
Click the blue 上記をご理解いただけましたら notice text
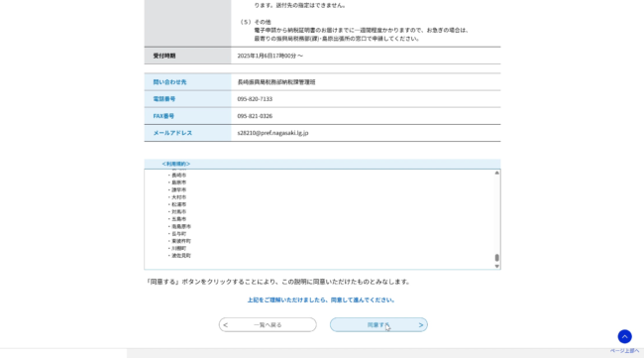pos(321,300)
